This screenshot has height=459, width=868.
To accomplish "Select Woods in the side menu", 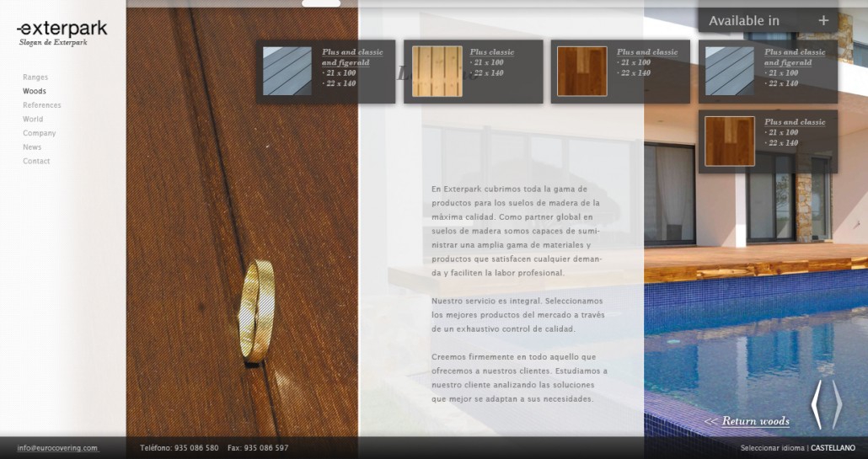I will (35, 91).
